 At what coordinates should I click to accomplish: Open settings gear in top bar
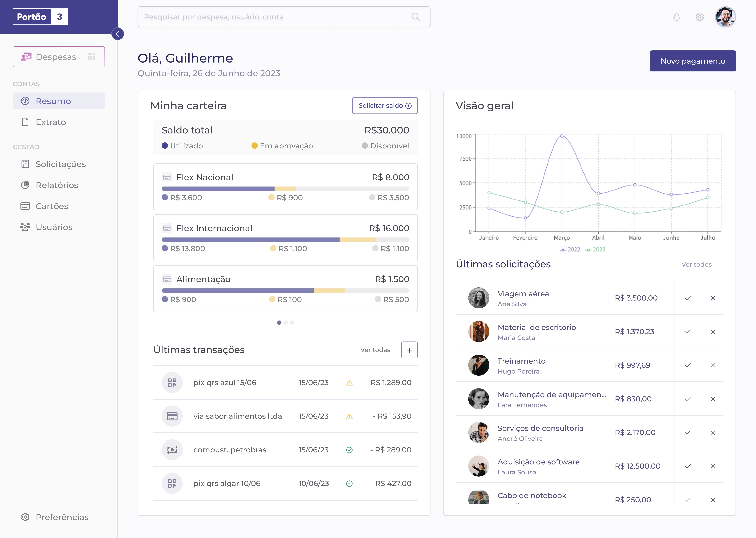pyautogui.click(x=699, y=17)
